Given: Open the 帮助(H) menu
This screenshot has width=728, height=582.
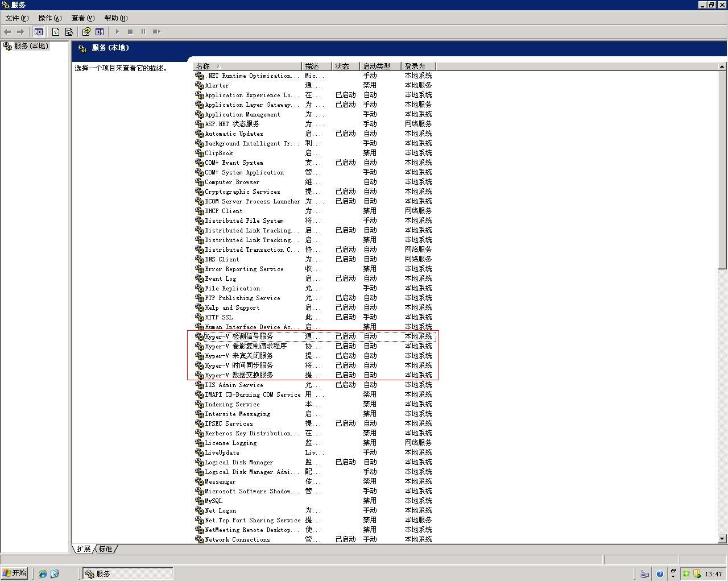Looking at the screenshot, I should tap(115, 18).
